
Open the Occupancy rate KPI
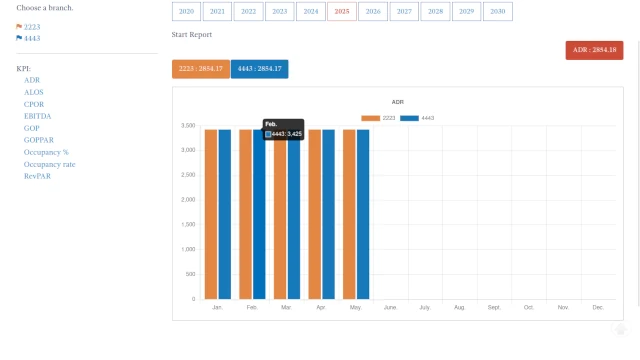(x=49, y=164)
